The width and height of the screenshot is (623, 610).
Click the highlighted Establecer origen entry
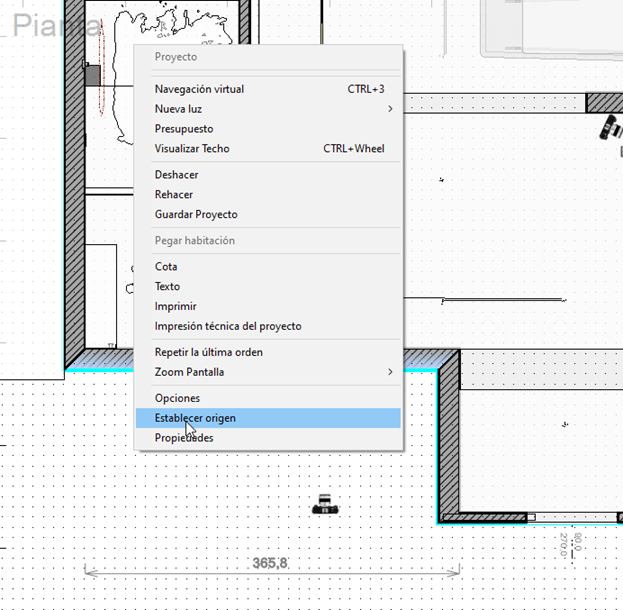(268, 418)
